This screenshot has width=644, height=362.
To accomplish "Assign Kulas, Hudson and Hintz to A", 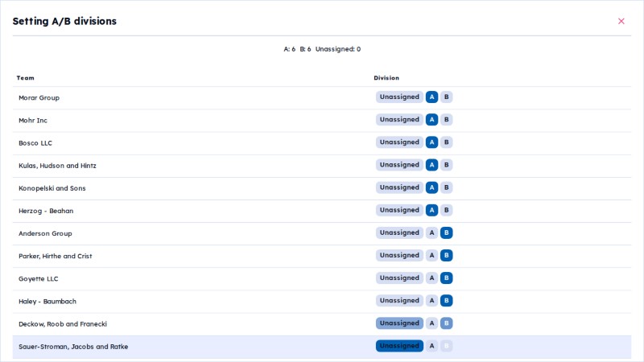I will pyautogui.click(x=431, y=165).
